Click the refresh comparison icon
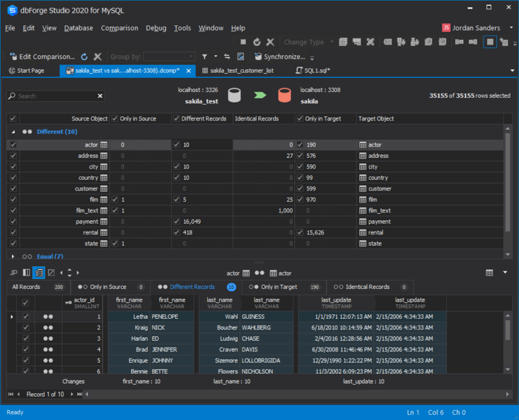 84,57
